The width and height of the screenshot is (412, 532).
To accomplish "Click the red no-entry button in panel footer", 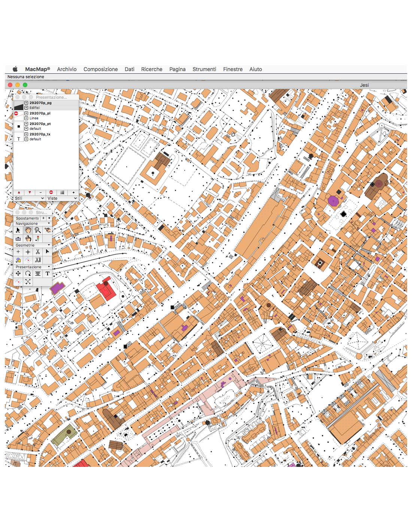I will (51, 192).
